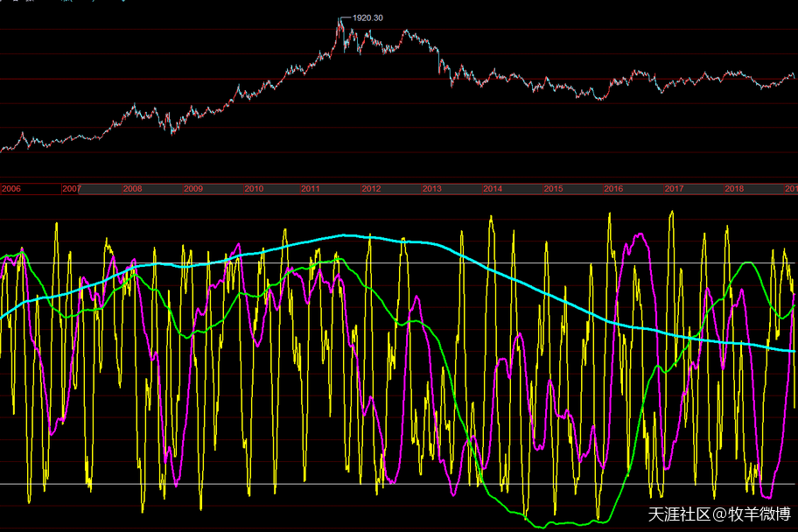Click the 2010 year marker
The image size is (798, 532).
coord(254,189)
